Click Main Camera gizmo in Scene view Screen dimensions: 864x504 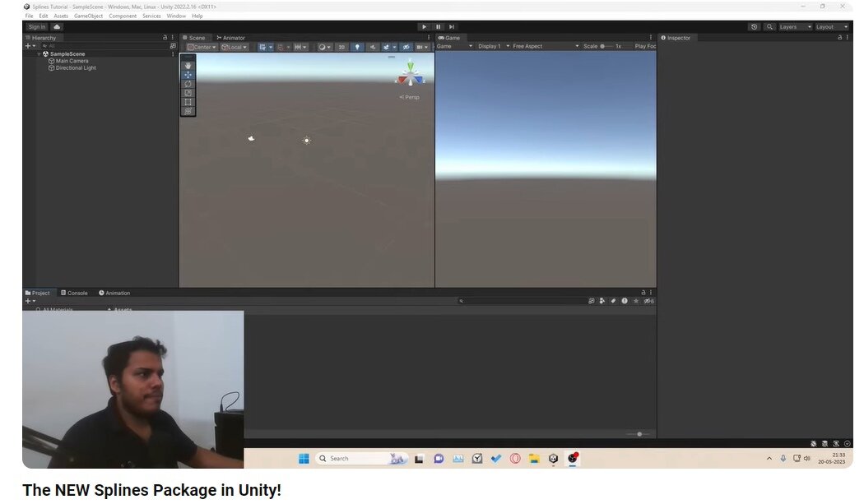tap(251, 138)
